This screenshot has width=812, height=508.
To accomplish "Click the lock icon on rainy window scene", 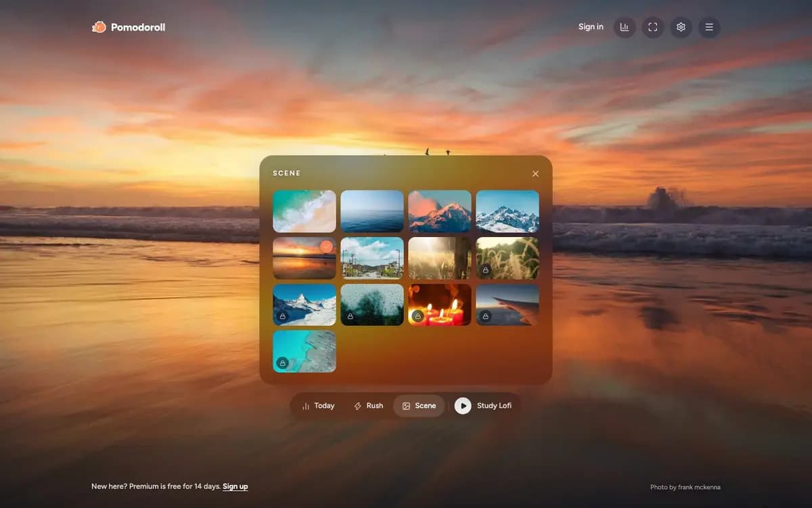I will pos(350,316).
